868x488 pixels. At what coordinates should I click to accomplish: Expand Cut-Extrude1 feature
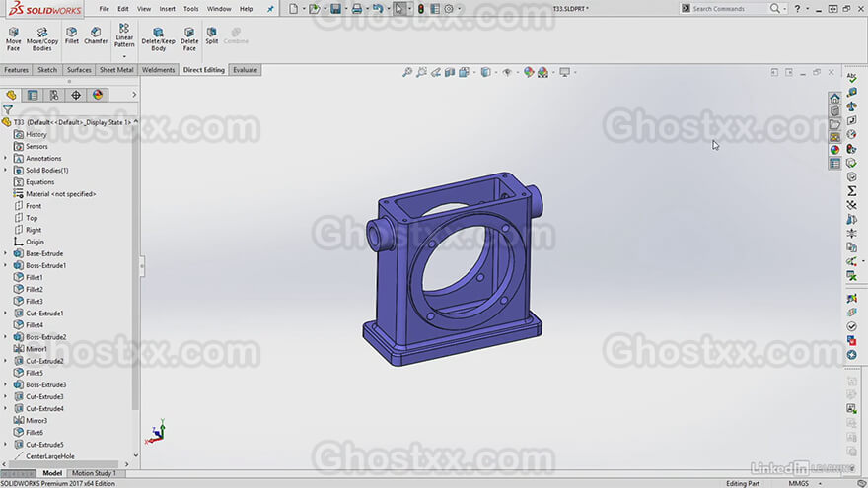[x=6, y=314]
